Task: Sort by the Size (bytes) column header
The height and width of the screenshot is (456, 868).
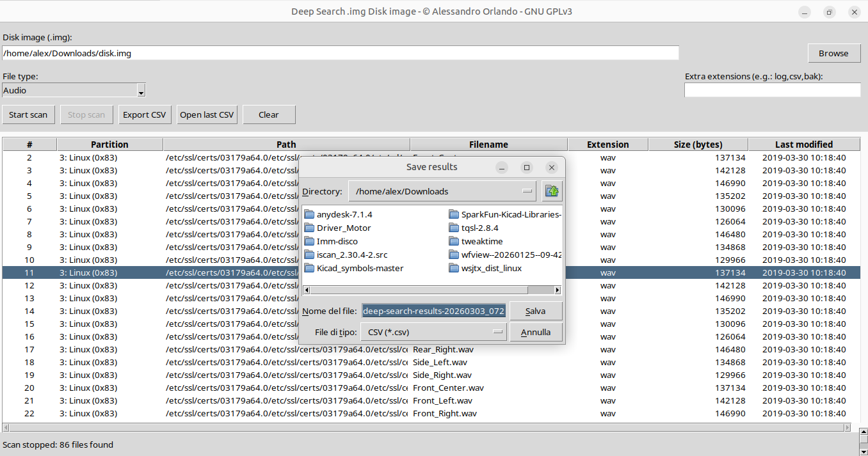Action: click(698, 145)
